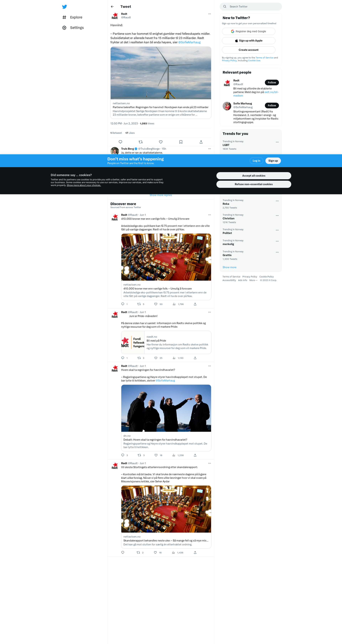Open more options for the Reka trend
This screenshot has height=644, width=342.
[277, 201]
